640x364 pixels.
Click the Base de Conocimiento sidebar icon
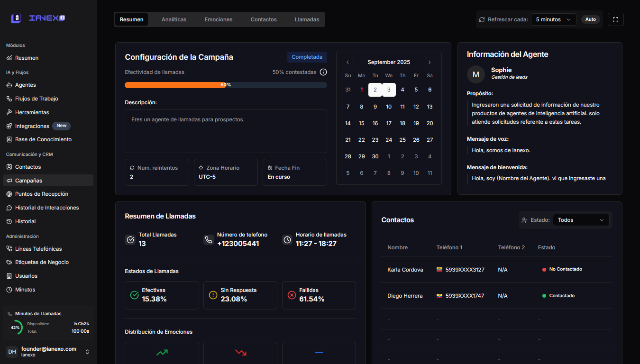pos(9,139)
